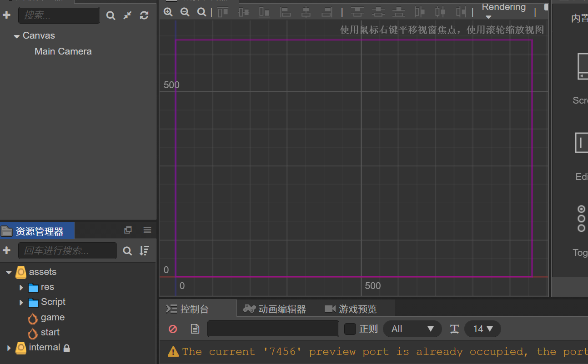The width and height of the screenshot is (588, 364).
Task: Open the 控制台 console tab
Action: coord(198,309)
